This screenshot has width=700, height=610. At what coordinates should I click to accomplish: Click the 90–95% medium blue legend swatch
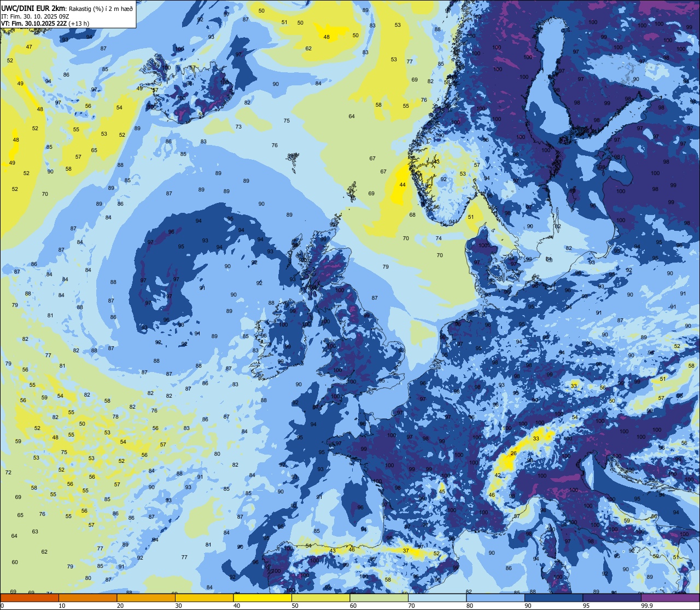553,598
